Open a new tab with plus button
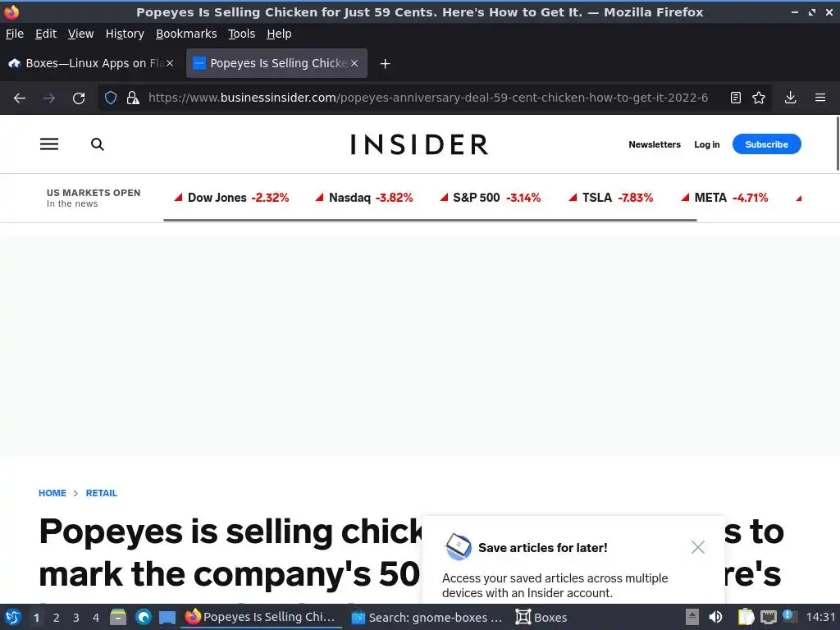Image resolution: width=840 pixels, height=630 pixels. point(385,64)
